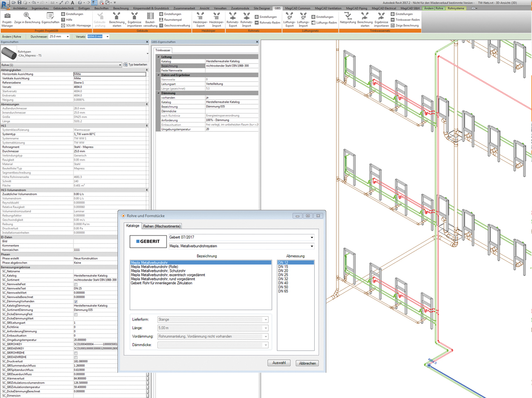Viewport: 532px width, 398px height.
Task: Click Lüftungs-Export
Action: point(289,20)
